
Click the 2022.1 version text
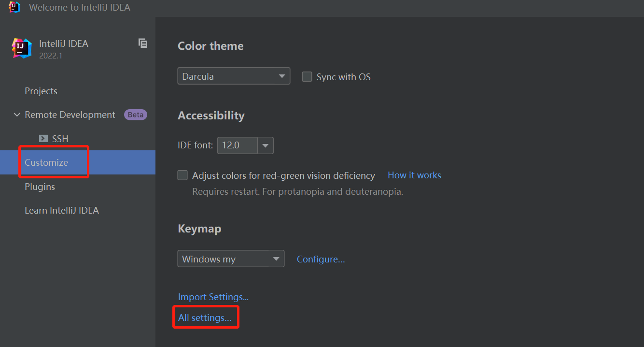click(51, 56)
